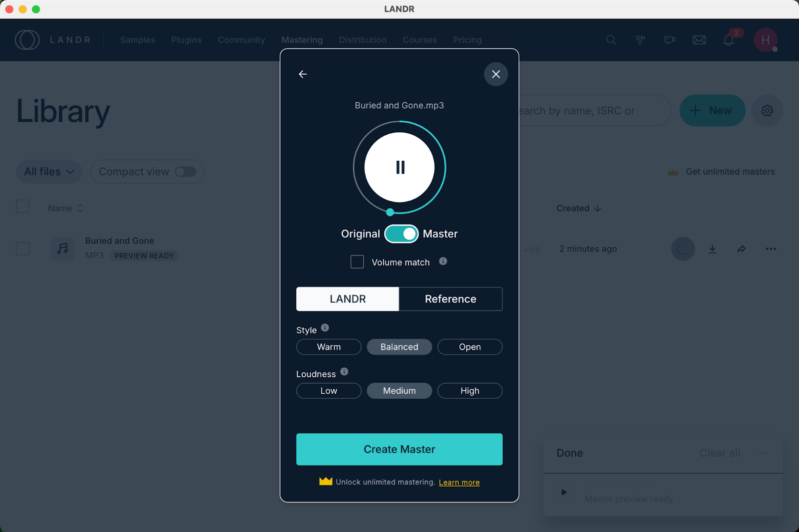Image resolution: width=799 pixels, height=532 pixels.
Task: Open the Pricing page
Action: (467, 40)
